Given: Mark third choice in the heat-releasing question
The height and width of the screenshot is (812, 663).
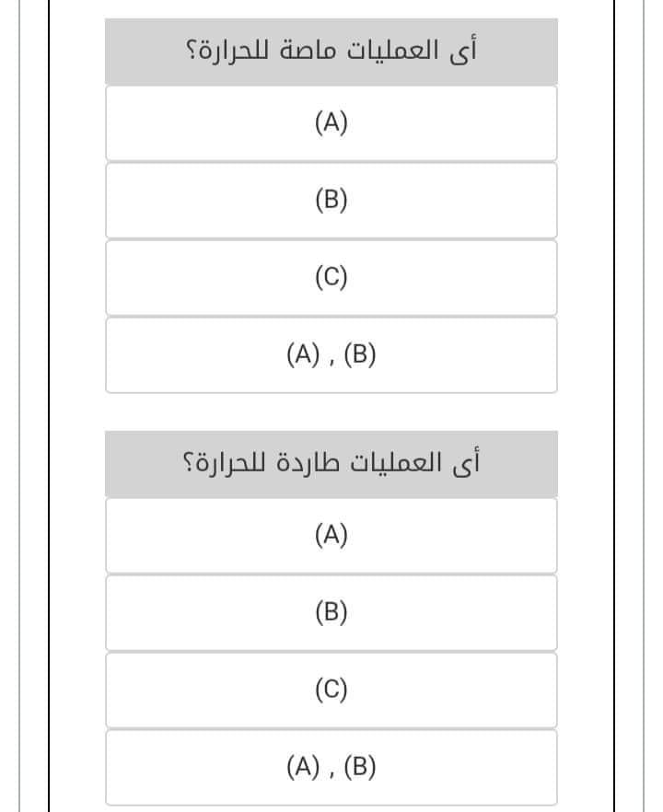Looking at the screenshot, I should [331, 690].
